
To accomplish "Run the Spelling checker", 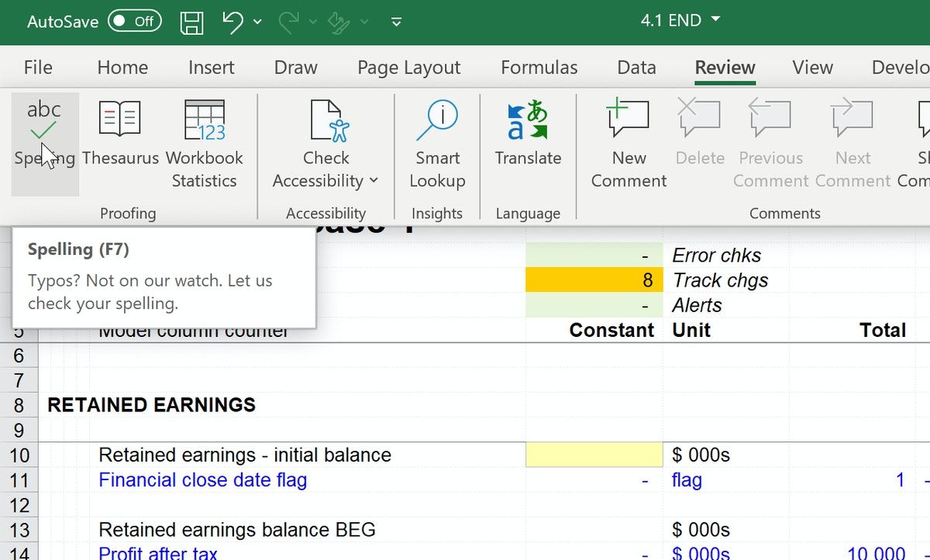I will (44, 139).
